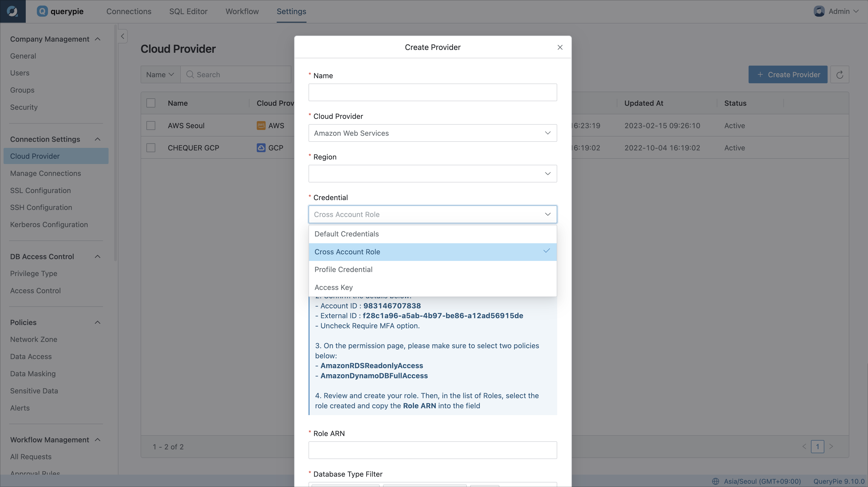
Task: Toggle the select-all checkbox in the table header
Action: tap(151, 103)
